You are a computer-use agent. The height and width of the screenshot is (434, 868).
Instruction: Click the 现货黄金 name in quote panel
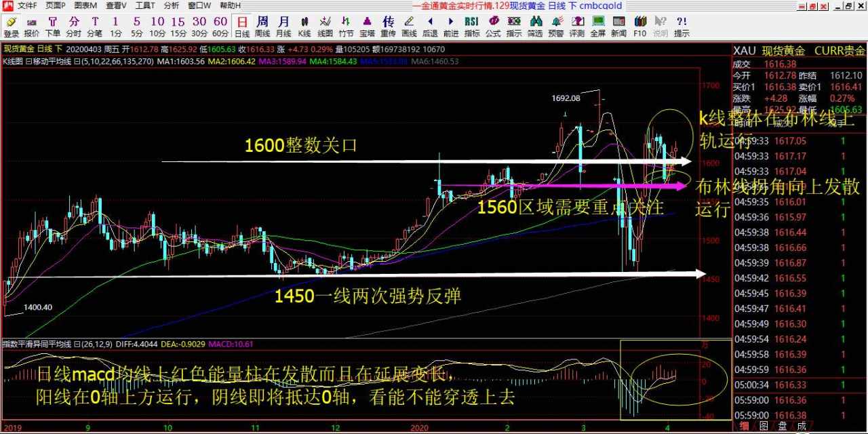point(783,51)
